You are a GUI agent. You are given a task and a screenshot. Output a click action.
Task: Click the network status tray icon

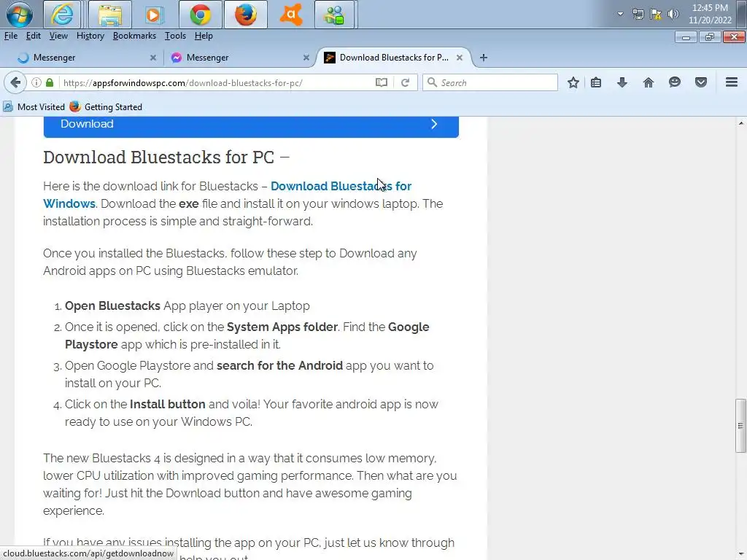(638, 14)
